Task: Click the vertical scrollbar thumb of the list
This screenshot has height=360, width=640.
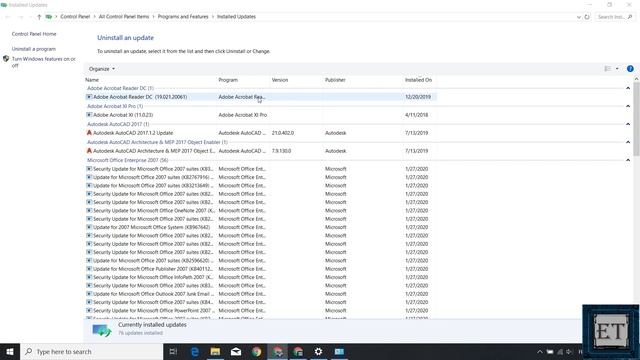Action: coord(636,118)
